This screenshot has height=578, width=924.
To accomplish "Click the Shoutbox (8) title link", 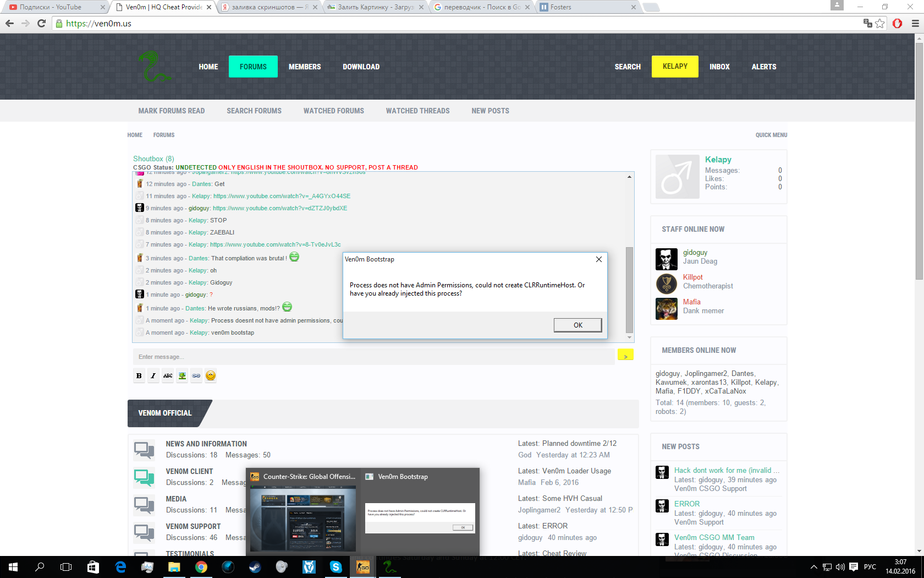I will (x=153, y=159).
